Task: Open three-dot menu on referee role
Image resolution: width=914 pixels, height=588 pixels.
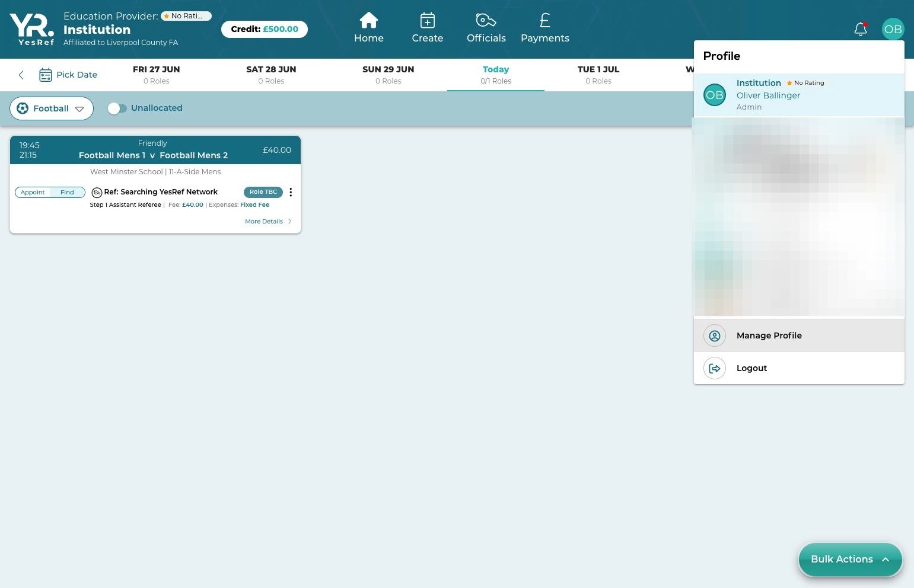Action: click(291, 192)
